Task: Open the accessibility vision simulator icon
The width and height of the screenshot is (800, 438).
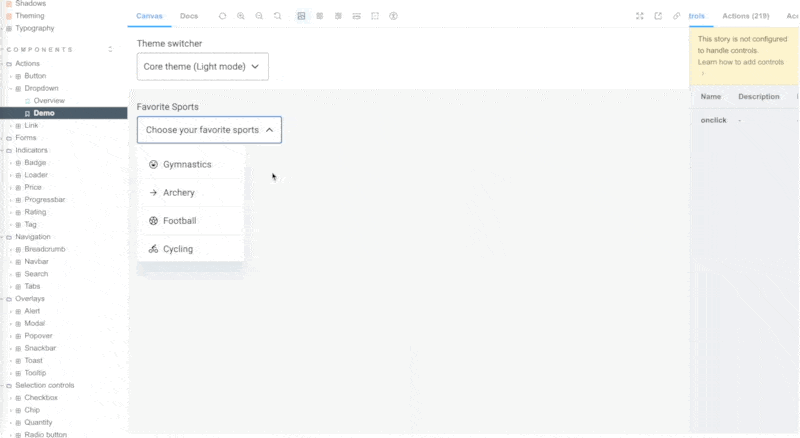Action: pos(393,16)
